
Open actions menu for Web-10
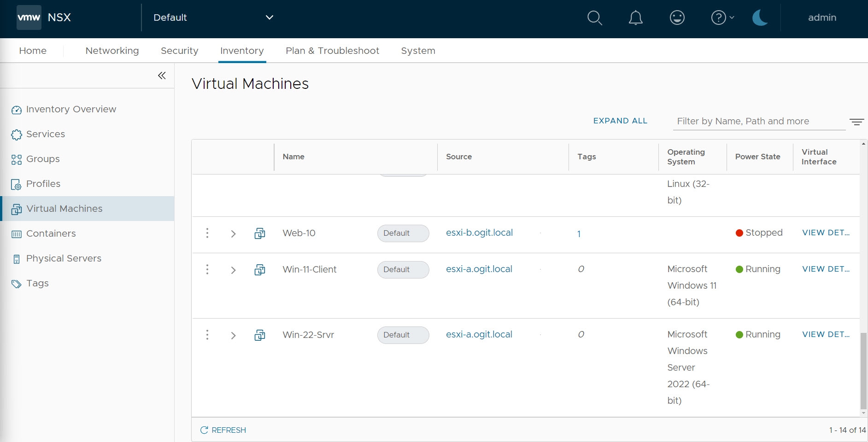click(x=207, y=233)
